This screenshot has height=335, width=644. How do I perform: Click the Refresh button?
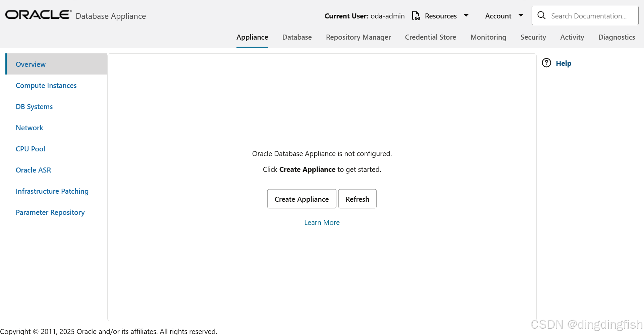tap(357, 199)
